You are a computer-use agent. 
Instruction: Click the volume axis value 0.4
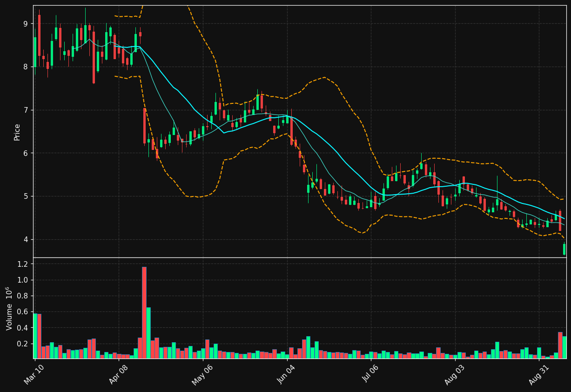coord(23,328)
